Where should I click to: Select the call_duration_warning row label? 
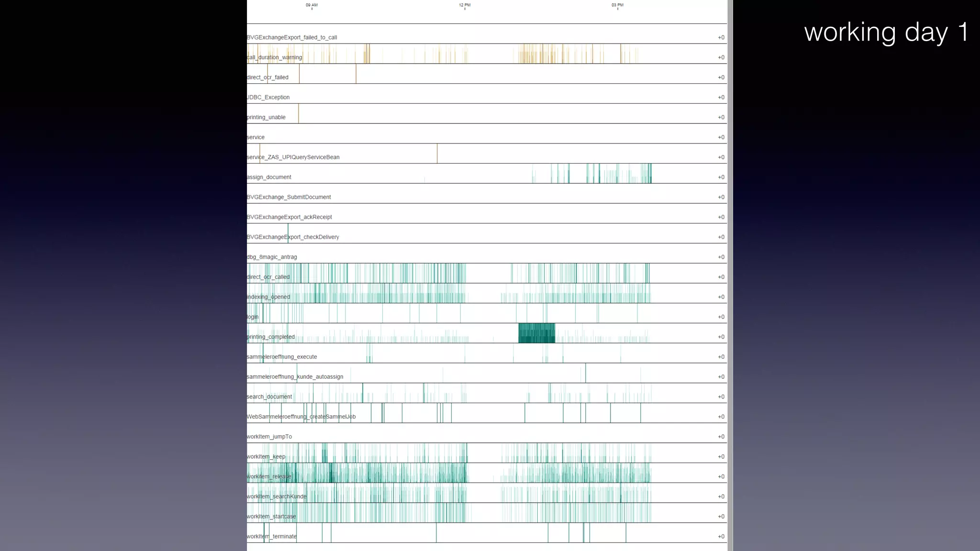pyautogui.click(x=275, y=57)
